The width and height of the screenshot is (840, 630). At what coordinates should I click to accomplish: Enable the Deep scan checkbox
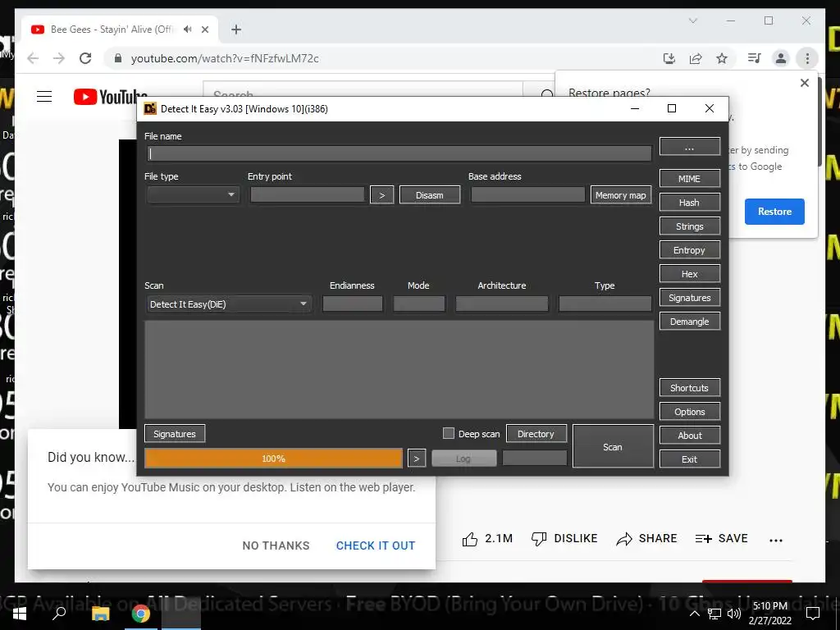[449, 433]
